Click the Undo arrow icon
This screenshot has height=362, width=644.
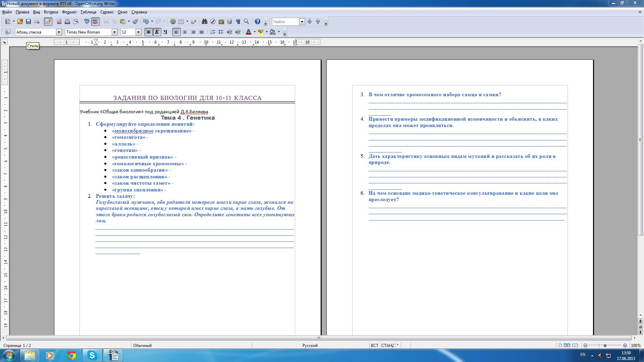[146, 21]
